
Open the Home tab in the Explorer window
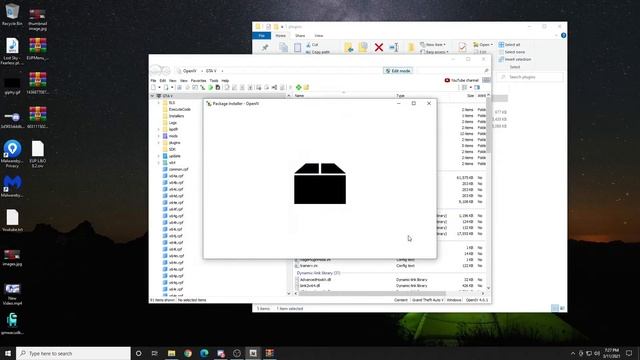click(x=281, y=36)
